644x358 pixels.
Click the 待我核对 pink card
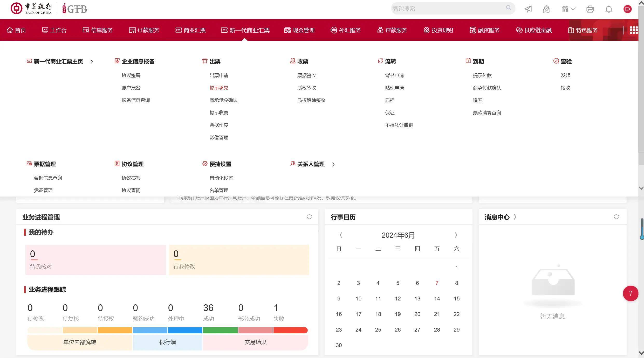click(95, 259)
